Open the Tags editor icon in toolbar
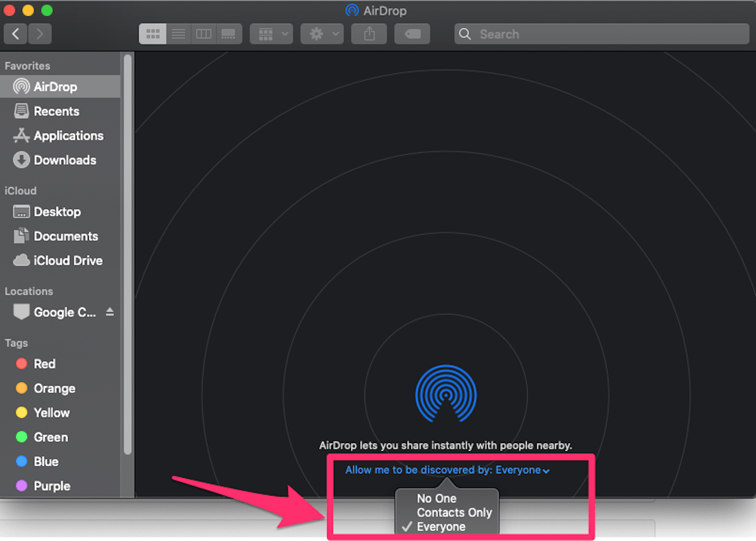This screenshot has width=756, height=541. (412, 34)
